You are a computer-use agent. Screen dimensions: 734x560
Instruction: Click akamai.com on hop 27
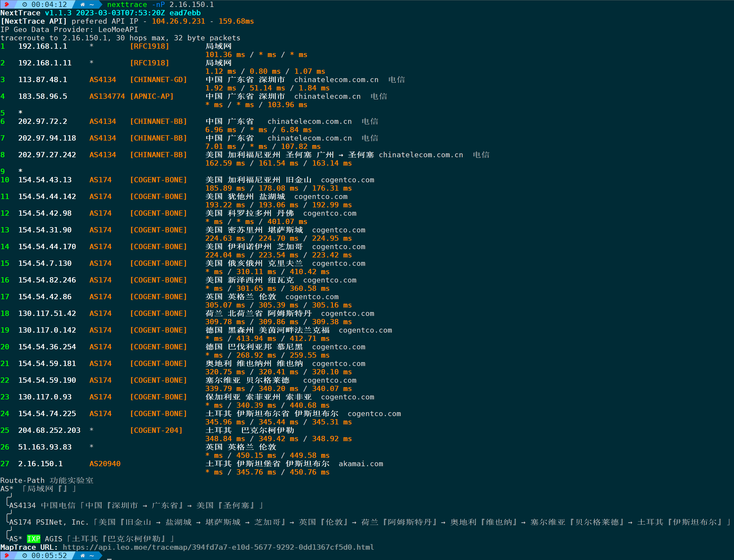click(x=361, y=463)
